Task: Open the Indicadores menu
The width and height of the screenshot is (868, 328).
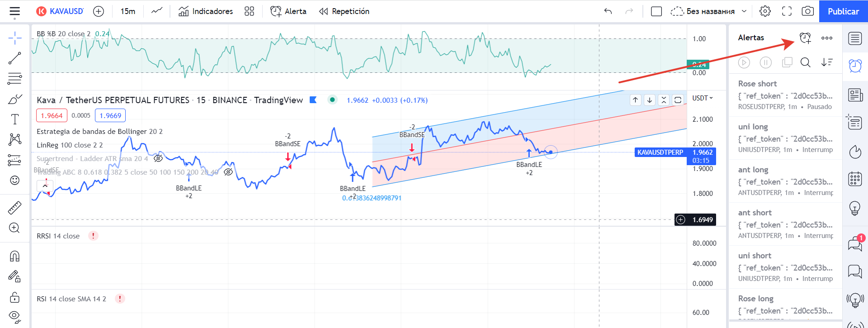Action: [206, 11]
